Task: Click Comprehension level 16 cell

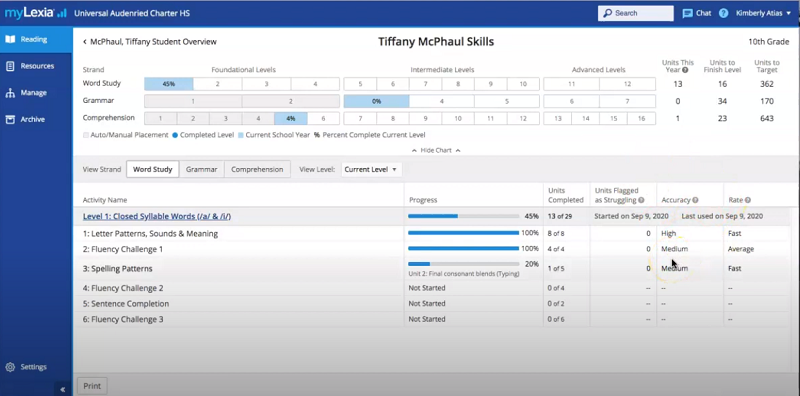Action: [641, 118]
